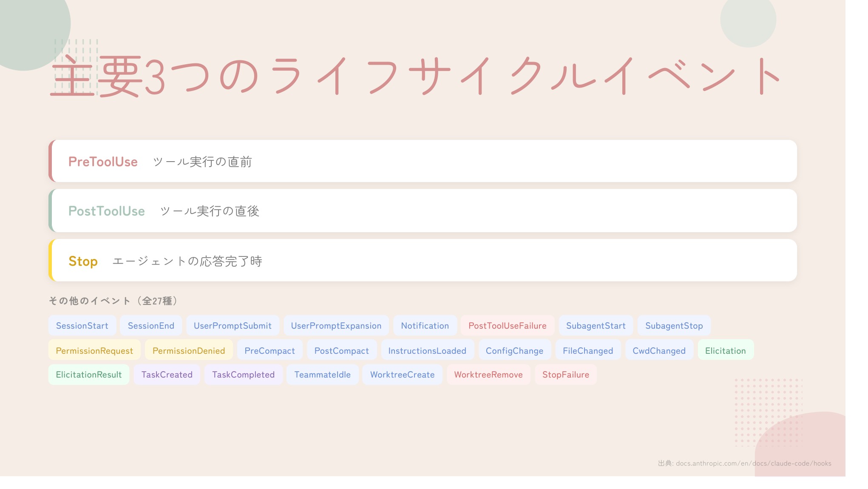Viewport: 868px width, 489px height.
Task: Click the InstructionsLoaded tag
Action: pyautogui.click(x=427, y=350)
